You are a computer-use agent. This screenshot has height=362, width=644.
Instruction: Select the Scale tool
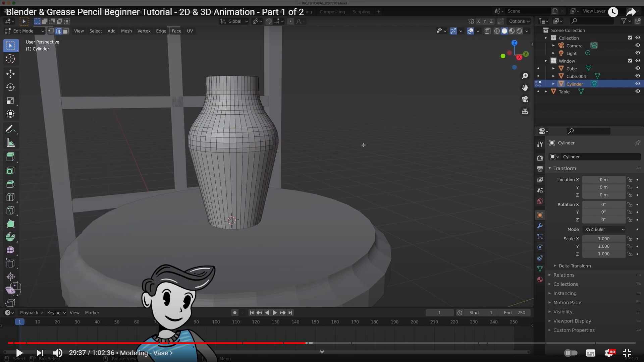[x=10, y=101]
